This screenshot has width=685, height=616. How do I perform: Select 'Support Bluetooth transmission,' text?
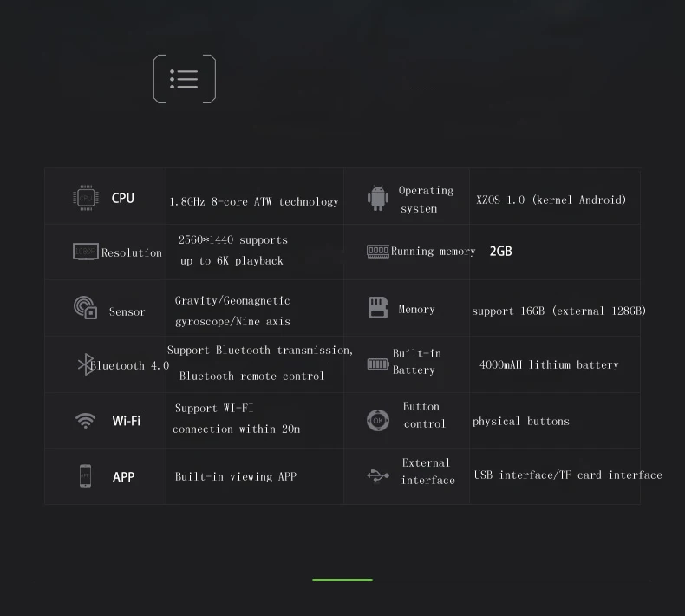tap(260, 351)
